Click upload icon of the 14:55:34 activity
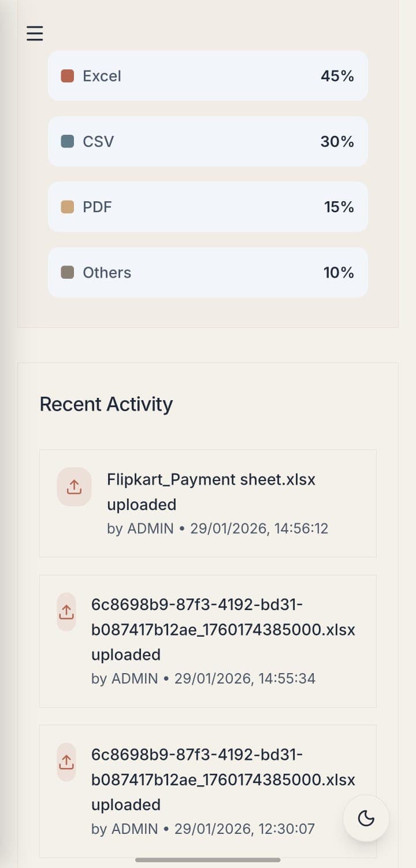This screenshot has width=416, height=868. (x=66, y=612)
